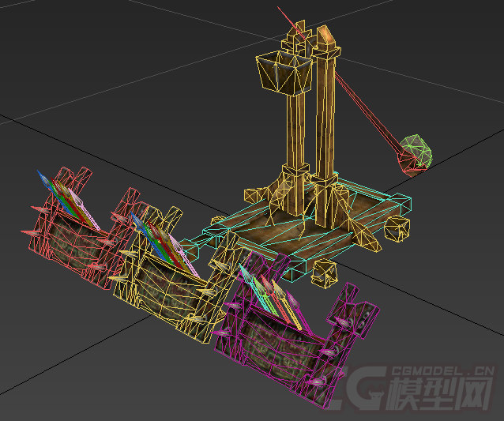Select the yellow bucket atop the tower
The width and height of the screenshot is (504, 421).
(x=279, y=72)
